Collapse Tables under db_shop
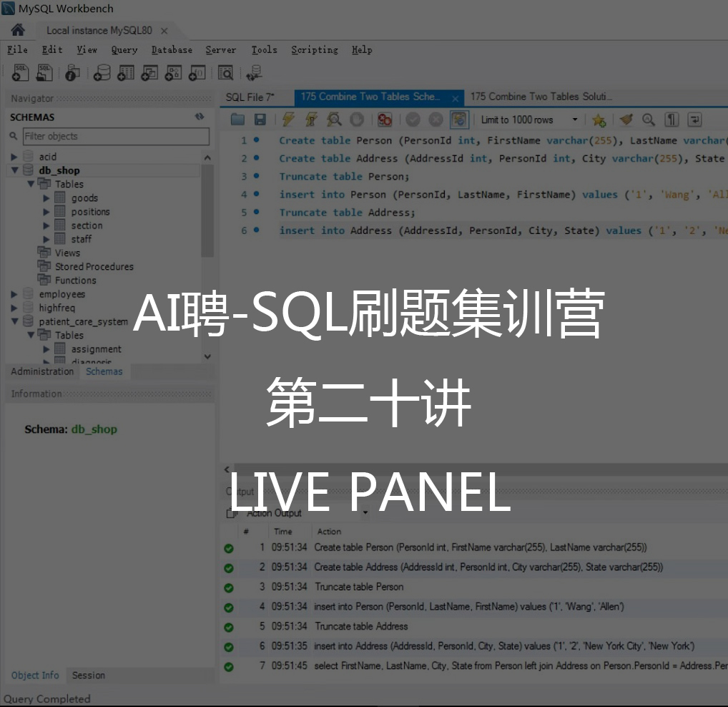 coord(31,184)
